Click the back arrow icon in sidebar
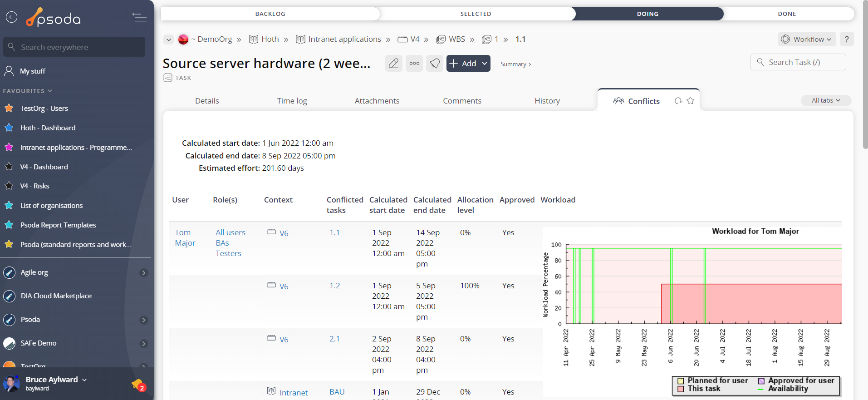This screenshot has width=868, height=400. click(11, 17)
